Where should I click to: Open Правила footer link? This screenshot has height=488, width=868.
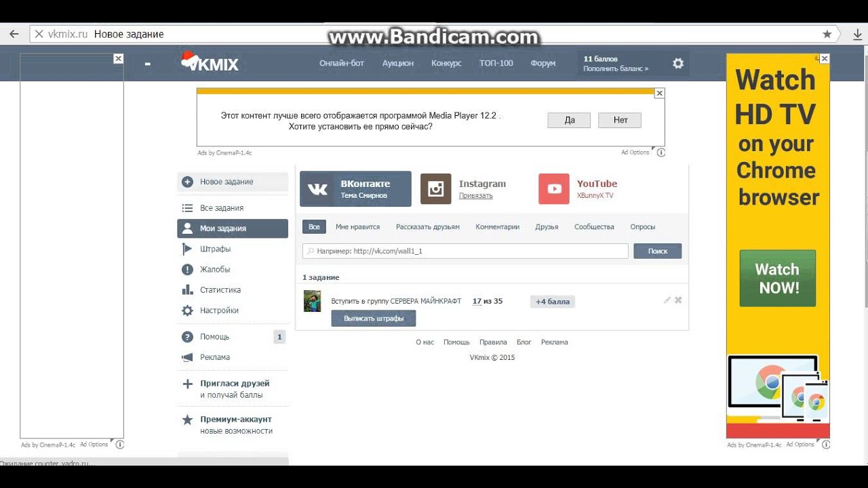coord(493,342)
